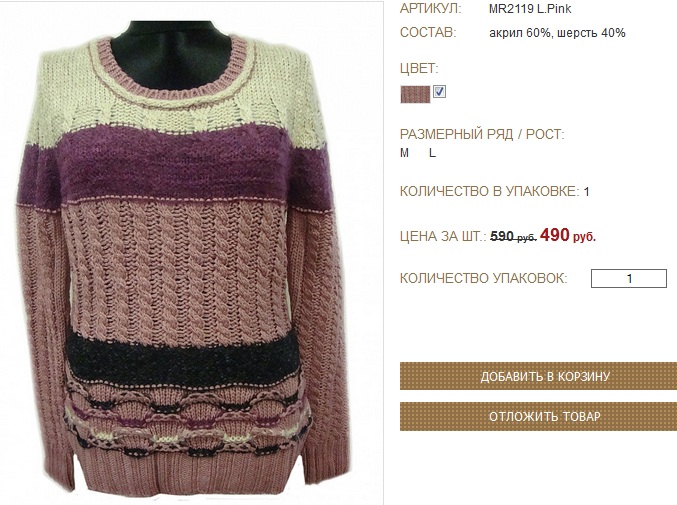
Task: Click the ЦВЕТ label
Action: 419,69
